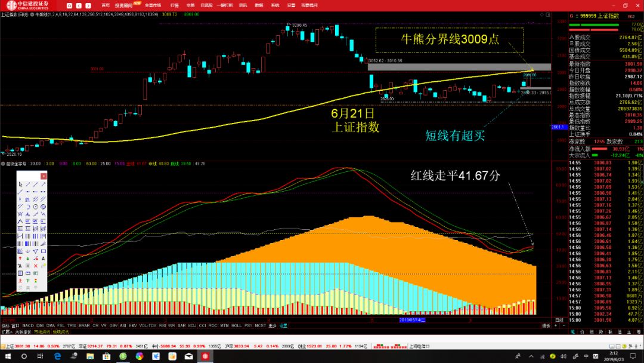Select the pointer tool in drawing palette

pyautogui.click(x=20, y=184)
